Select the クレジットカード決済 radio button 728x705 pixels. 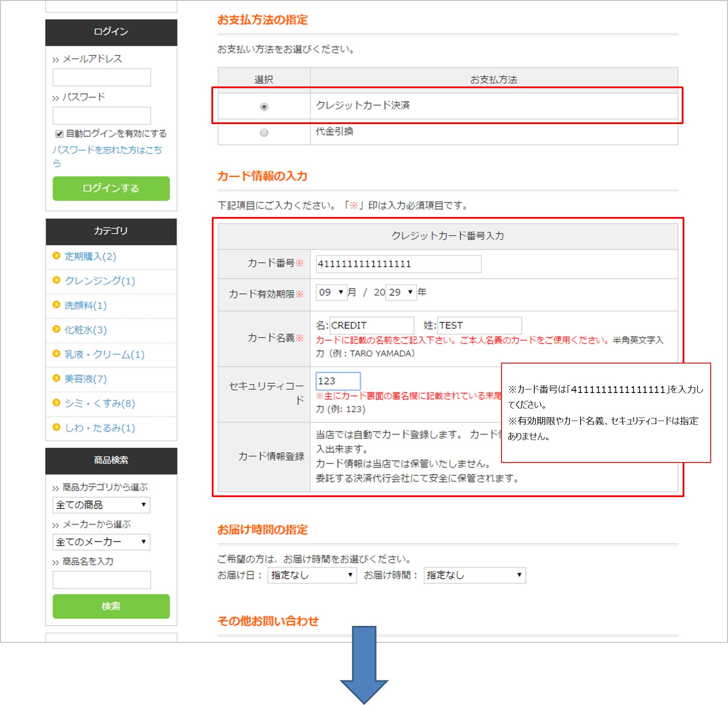point(264,107)
